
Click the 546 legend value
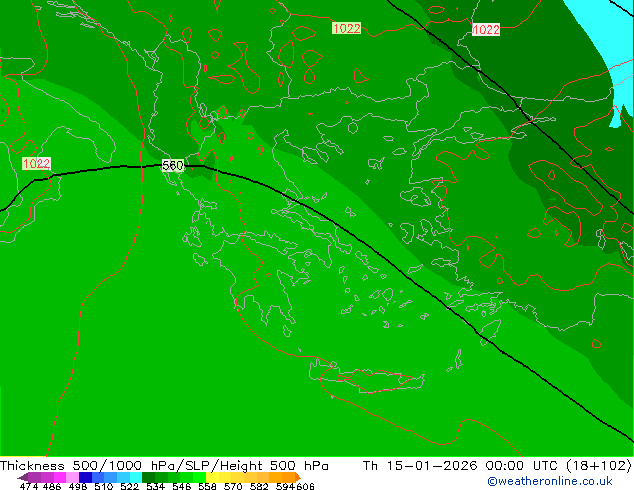182,486
